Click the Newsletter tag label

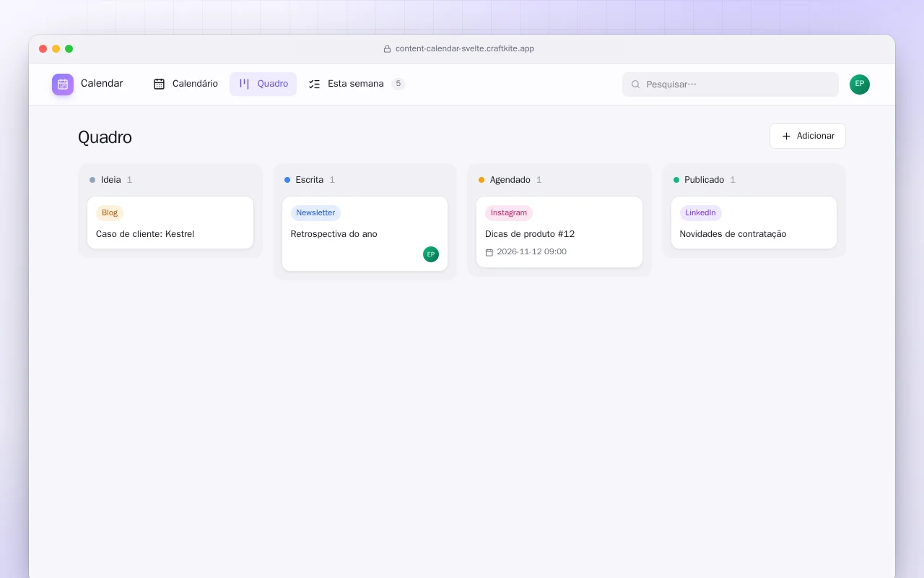click(x=315, y=213)
